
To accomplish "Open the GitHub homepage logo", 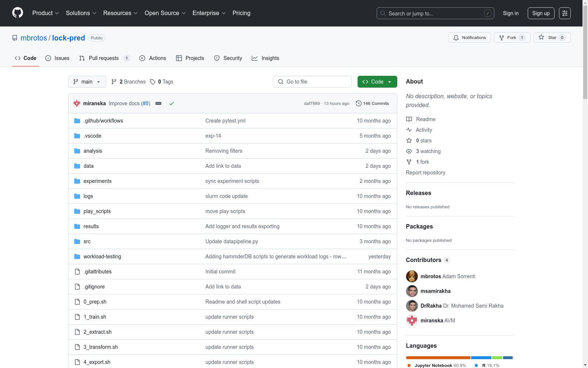I will [18, 13].
